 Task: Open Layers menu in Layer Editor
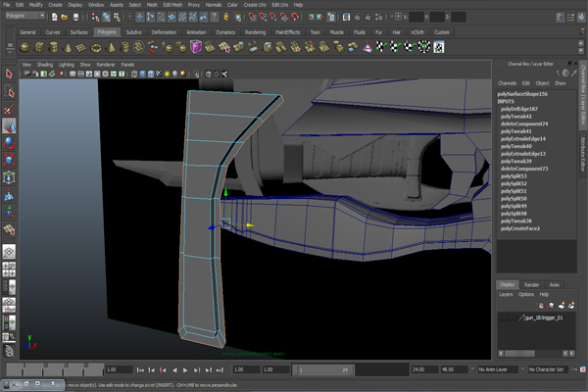tap(506, 294)
